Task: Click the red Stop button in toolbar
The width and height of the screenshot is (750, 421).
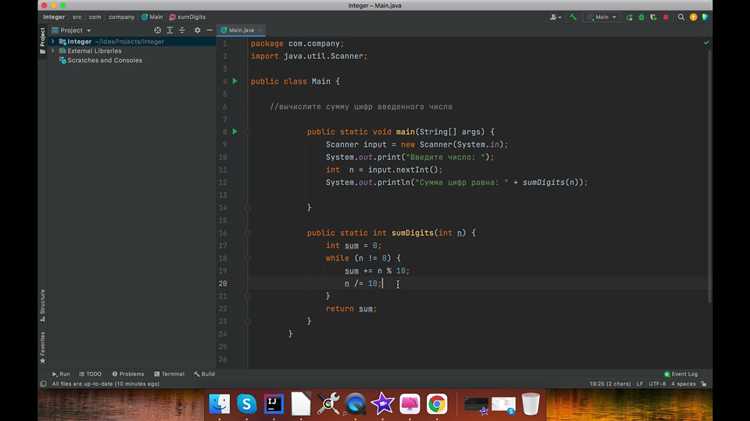Action: tap(666, 17)
